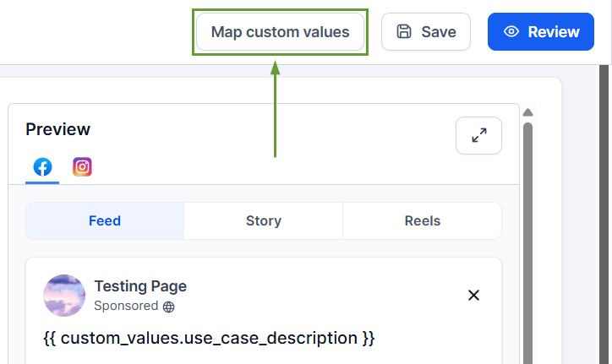The width and height of the screenshot is (612, 364).
Task: Open Review with the blue button
Action: coord(541,31)
